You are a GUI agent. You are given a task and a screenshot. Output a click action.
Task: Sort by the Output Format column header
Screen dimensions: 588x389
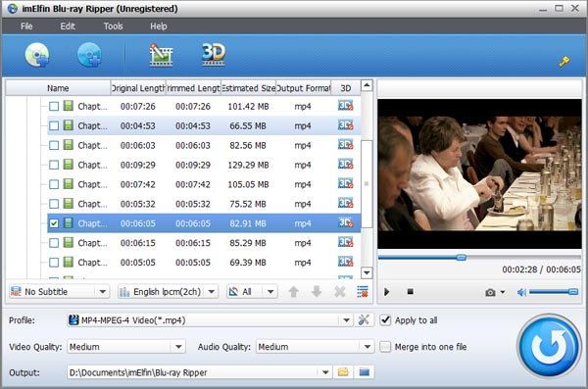[304, 88]
